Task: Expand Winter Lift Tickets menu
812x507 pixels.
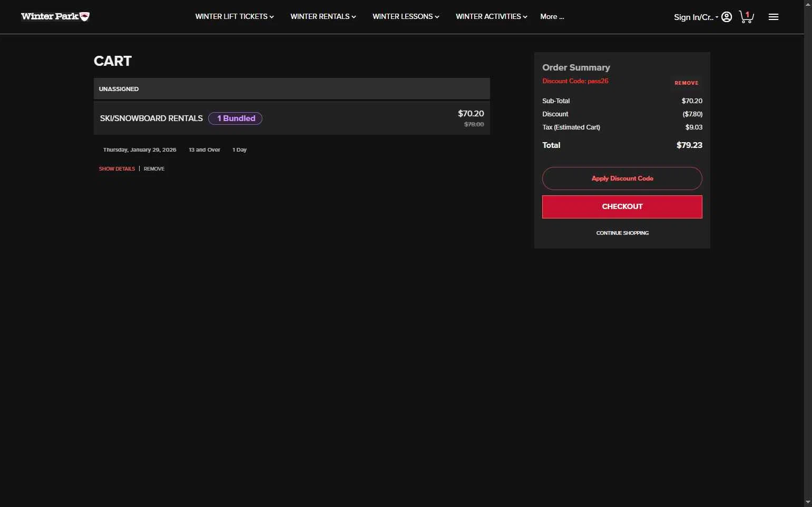Action: pyautogui.click(x=234, y=16)
